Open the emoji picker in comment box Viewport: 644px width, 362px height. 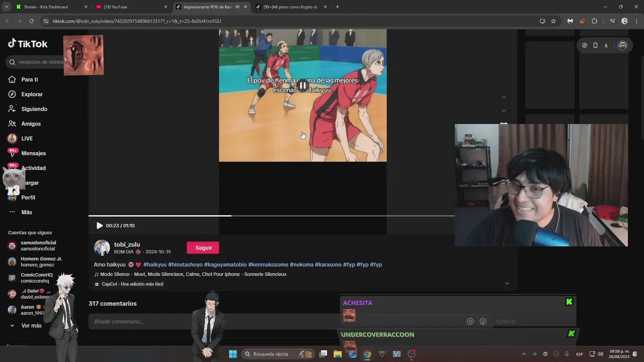point(483,321)
